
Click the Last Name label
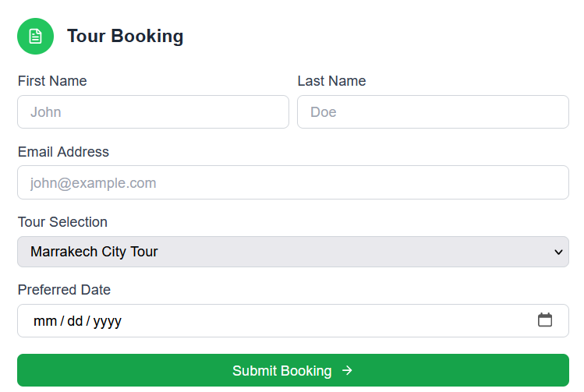(x=332, y=81)
